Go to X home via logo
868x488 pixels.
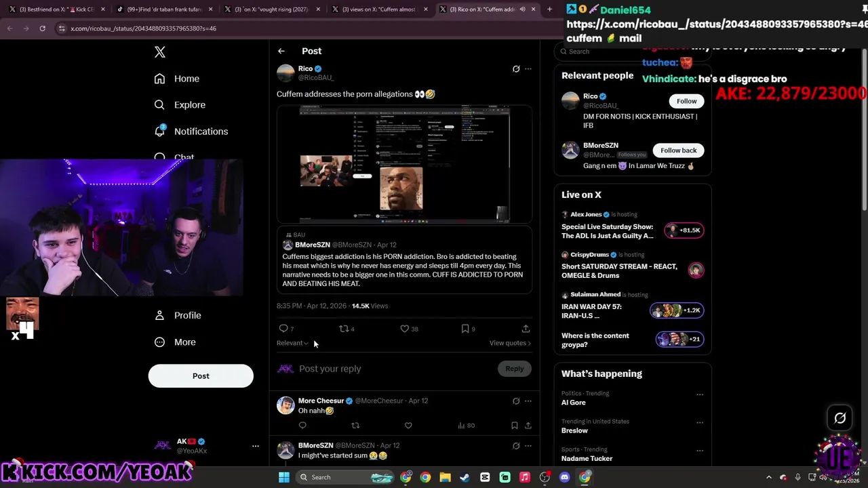pos(160,52)
